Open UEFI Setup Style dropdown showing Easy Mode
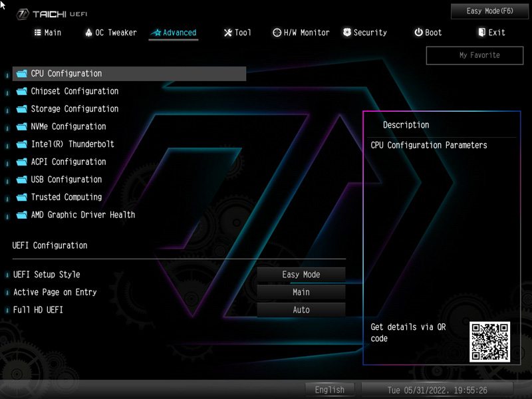532x399 pixels. coord(301,275)
